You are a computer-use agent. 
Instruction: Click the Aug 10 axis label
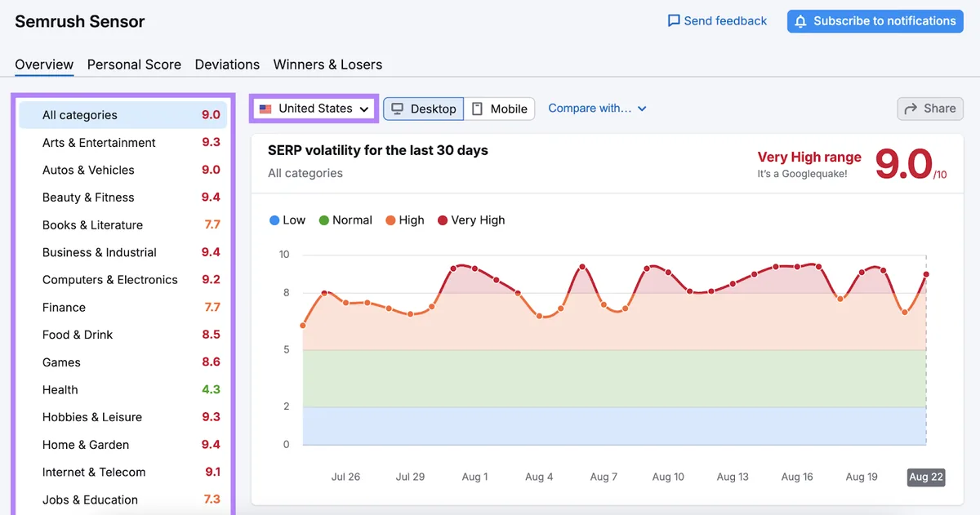click(668, 477)
